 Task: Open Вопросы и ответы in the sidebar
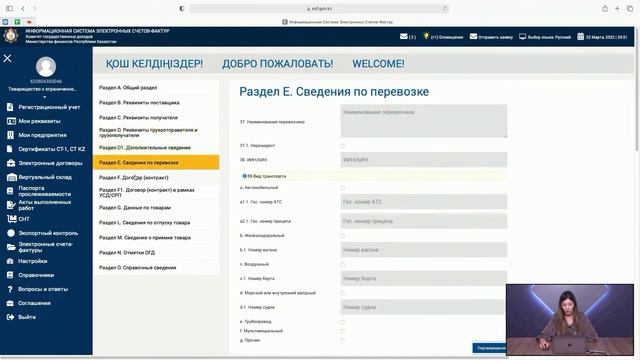(x=43, y=289)
